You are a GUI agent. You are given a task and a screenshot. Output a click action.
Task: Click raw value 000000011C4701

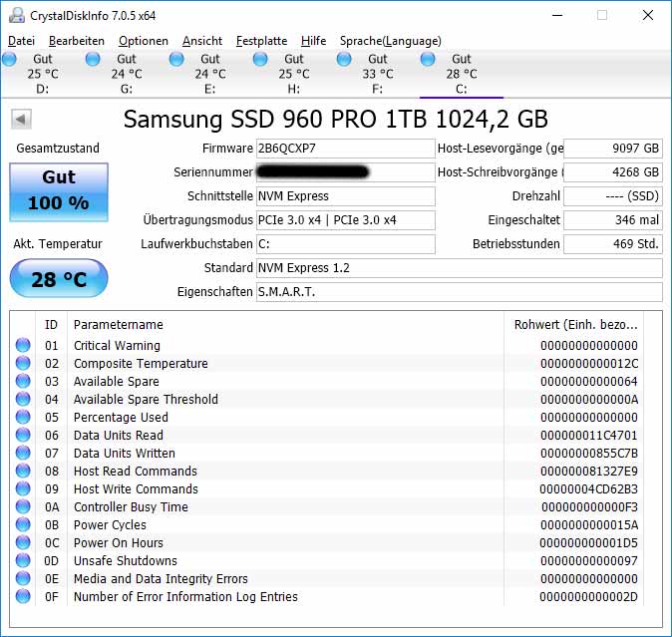[589, 436]
